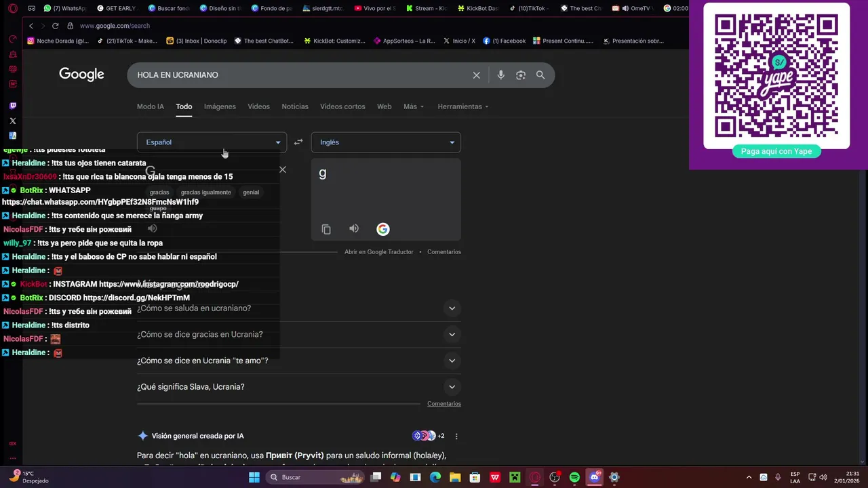Open the Español source language dropdown
Image resolution: width=868 pixels, height=488 pixels.
tap(212, 142)
